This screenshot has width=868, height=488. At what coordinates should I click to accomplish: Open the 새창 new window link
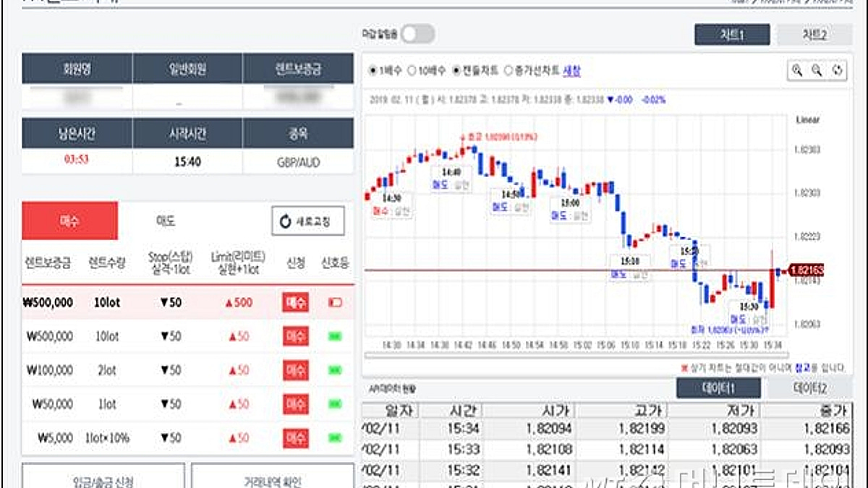(x=571, y=71)
